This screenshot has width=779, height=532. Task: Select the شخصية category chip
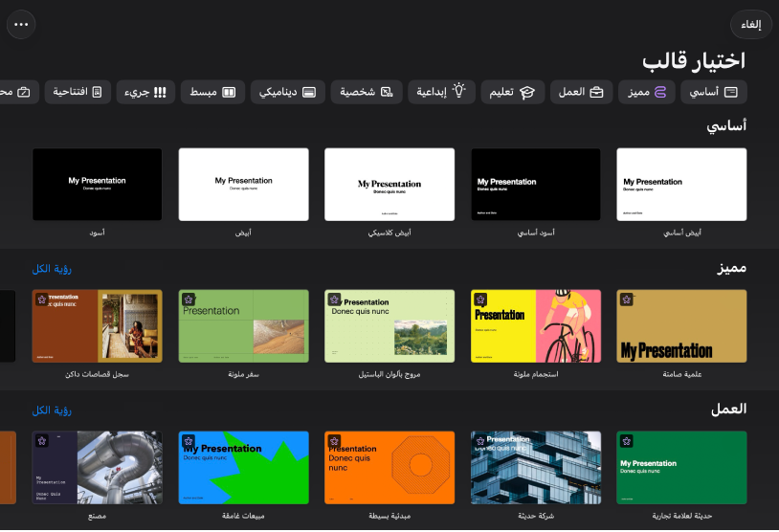point(367,92)
